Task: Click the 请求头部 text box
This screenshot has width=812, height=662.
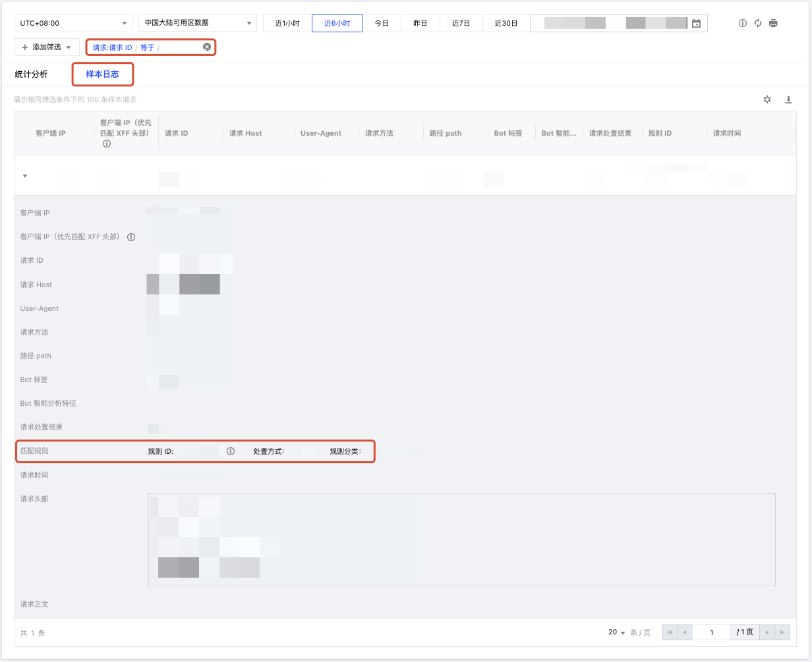Action: click(x=462, y=539)
